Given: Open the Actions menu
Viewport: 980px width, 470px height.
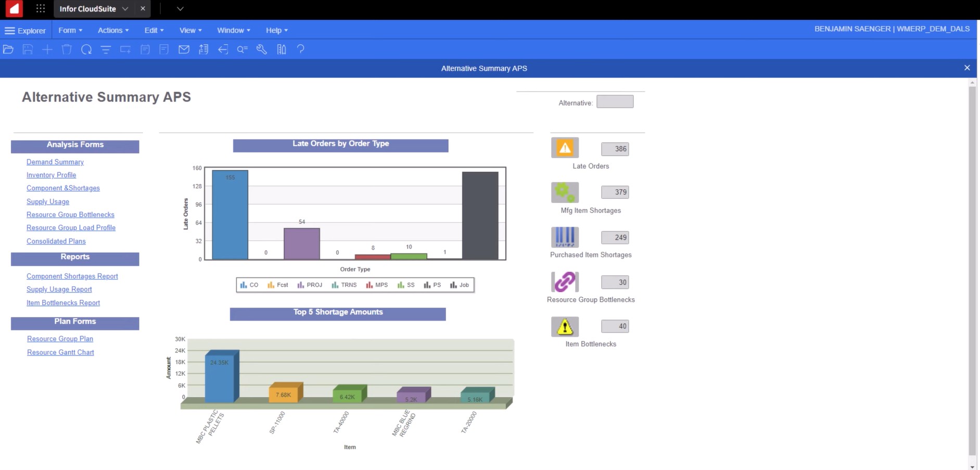Looking at the screenshot, I should (x=113, y=30).
